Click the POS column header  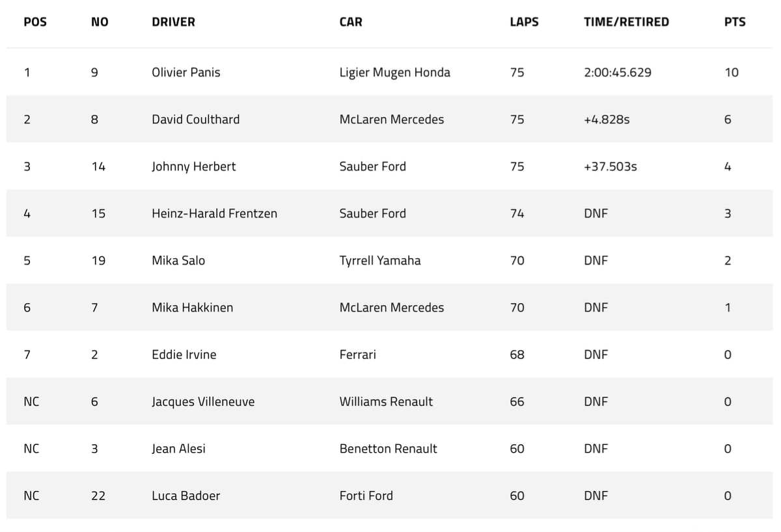35,21
